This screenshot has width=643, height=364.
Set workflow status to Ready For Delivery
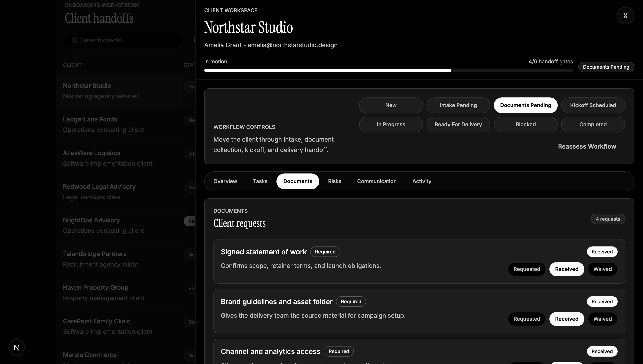458,125
